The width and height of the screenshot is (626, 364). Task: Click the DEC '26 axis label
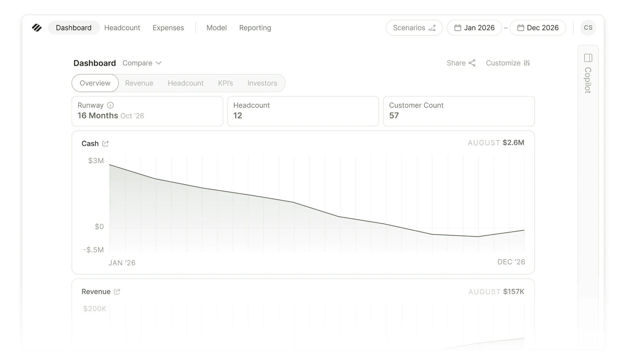(x=511, y=262)
